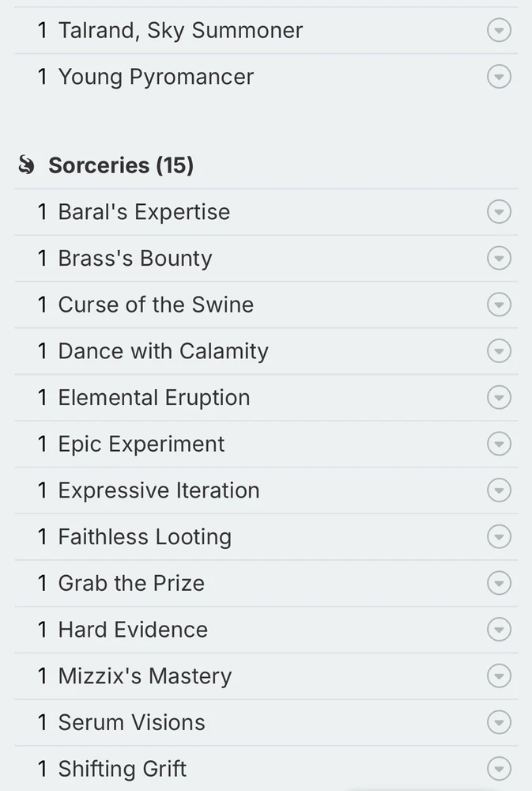
Task: Click the Sorceries (15) section header
Action: click(x=121, y=165)
